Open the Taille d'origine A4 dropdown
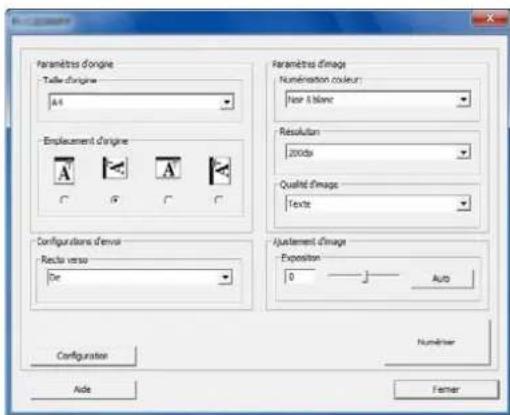 pyautogui.click(x=141, y=102)
